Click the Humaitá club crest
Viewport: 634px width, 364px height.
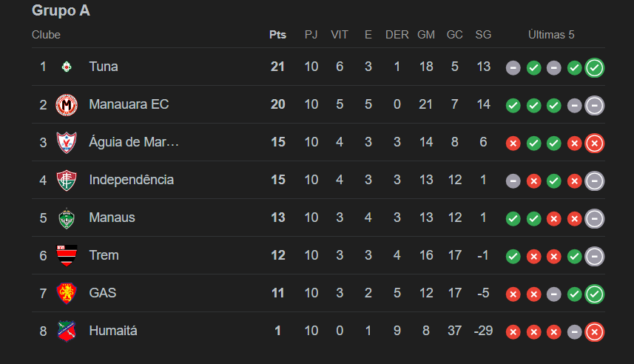point(67,331)
